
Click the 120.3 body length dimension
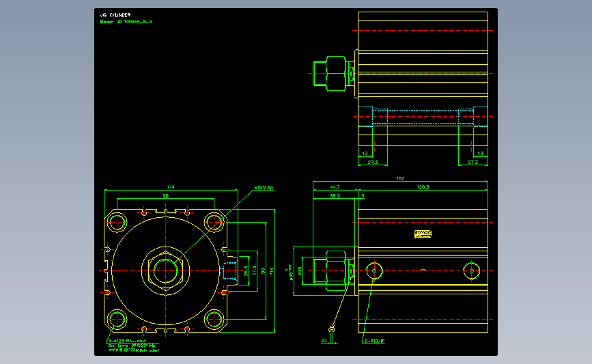[423, 187]
